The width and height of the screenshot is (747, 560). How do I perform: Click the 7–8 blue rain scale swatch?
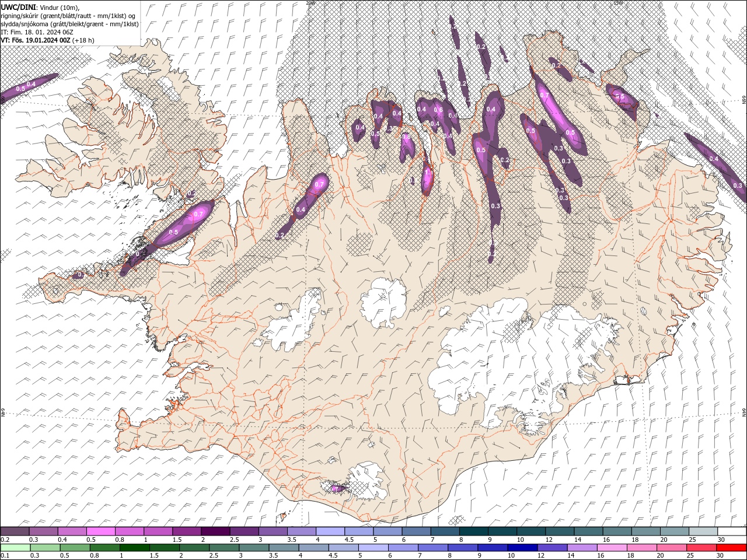point(433,548)
